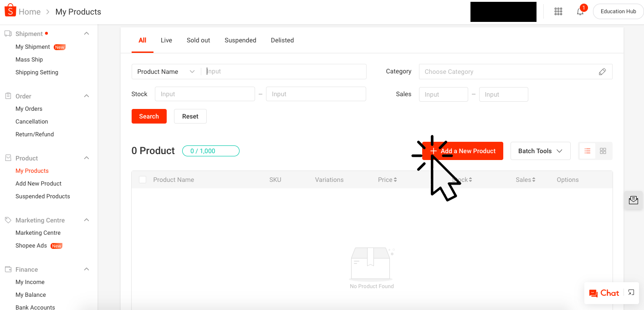Click the Search button

click(149, 116)
